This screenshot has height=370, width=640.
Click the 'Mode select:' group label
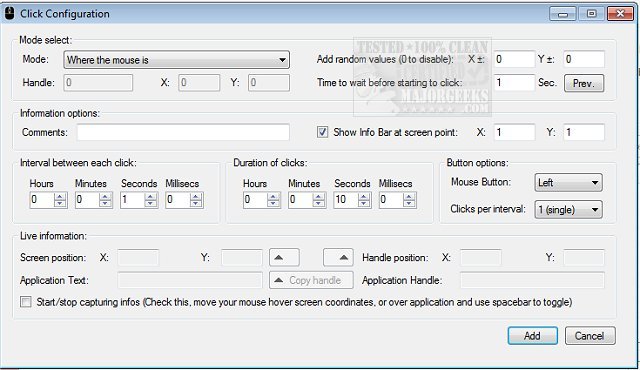46,40
